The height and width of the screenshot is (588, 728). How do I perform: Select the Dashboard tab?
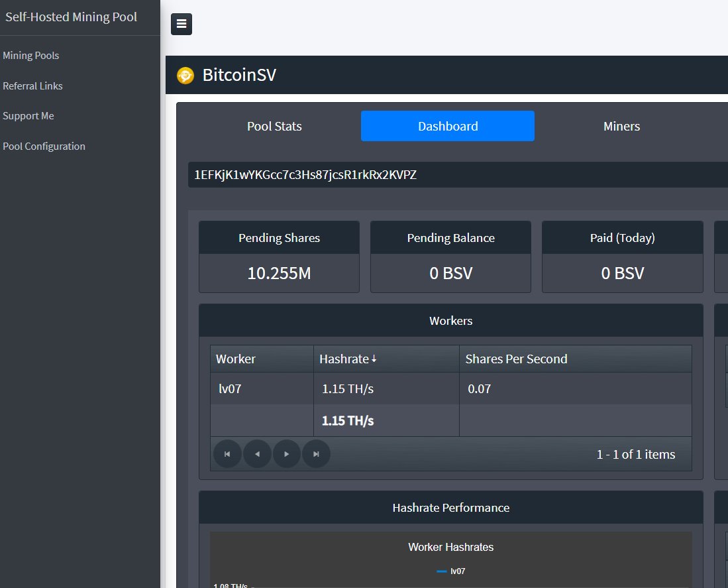(448, 126)
